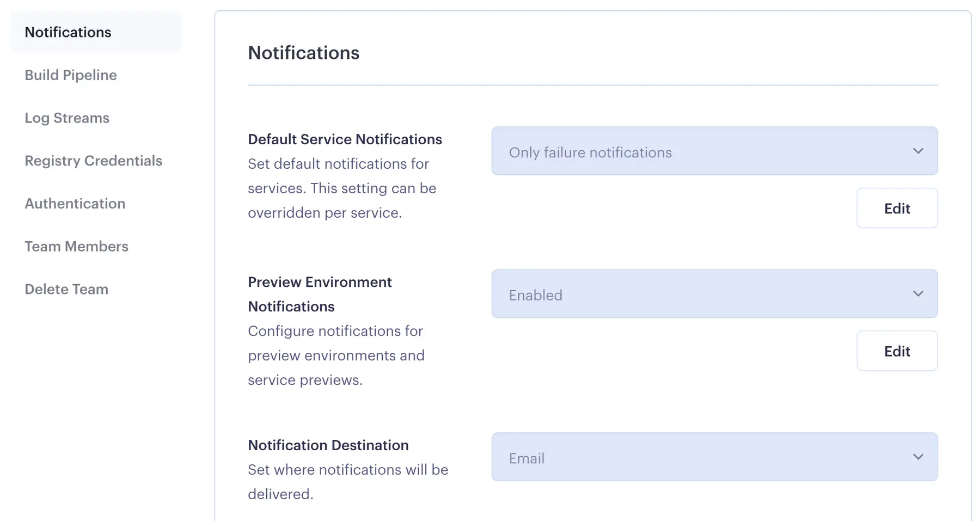
Task: Edit the Default Service Notifications setting
Action: (x=897, y=208)
